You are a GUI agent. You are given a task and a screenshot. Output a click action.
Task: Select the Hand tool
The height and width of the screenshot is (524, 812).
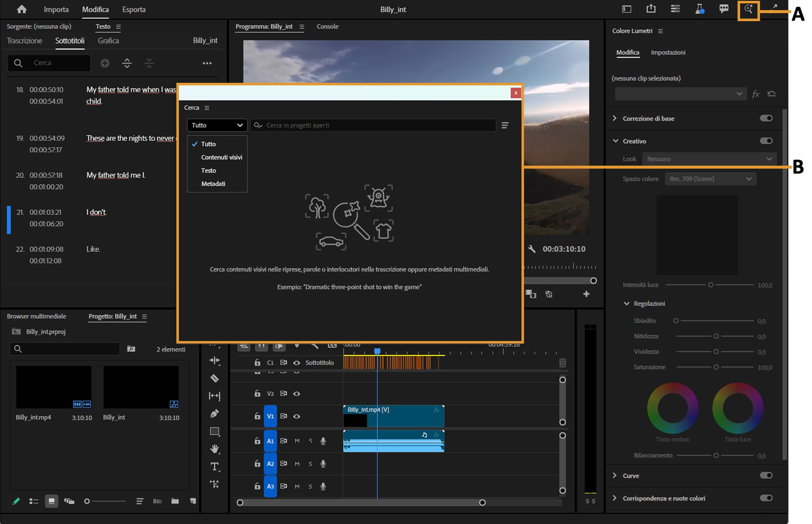[x=214, y=449]
